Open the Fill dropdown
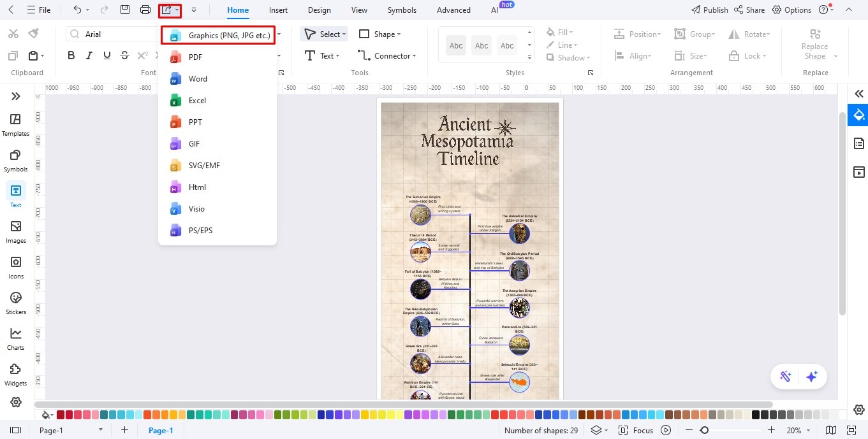 click(559, 32)
